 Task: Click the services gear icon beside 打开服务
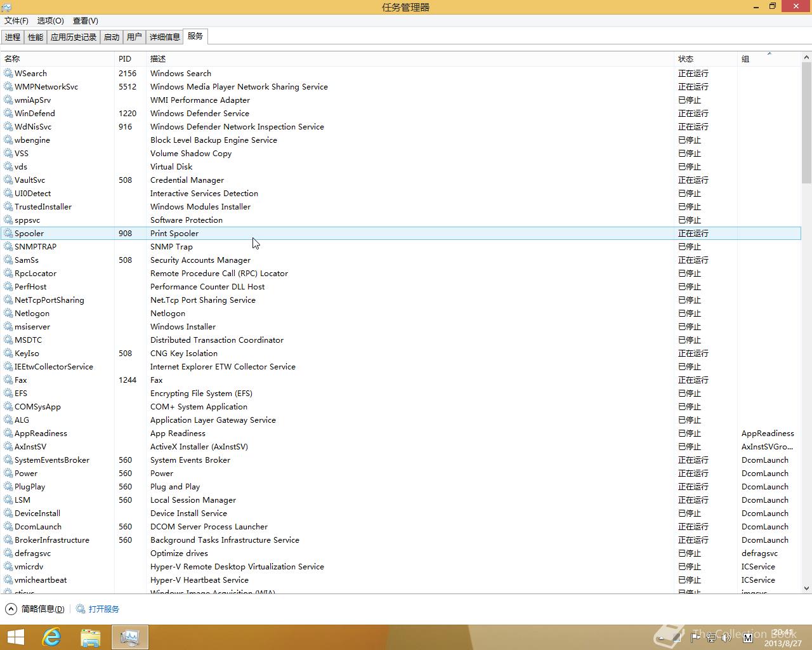point(81,609)
